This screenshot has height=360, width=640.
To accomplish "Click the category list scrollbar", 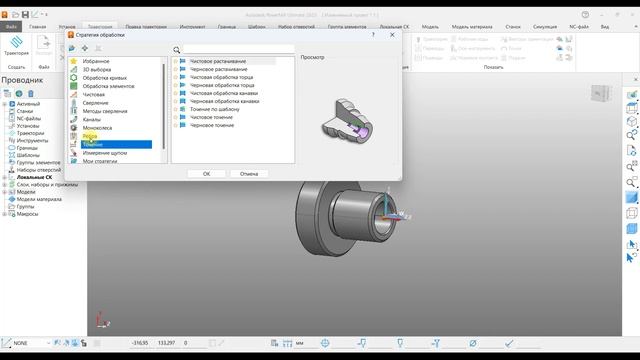I will click(x=164, y=106).
